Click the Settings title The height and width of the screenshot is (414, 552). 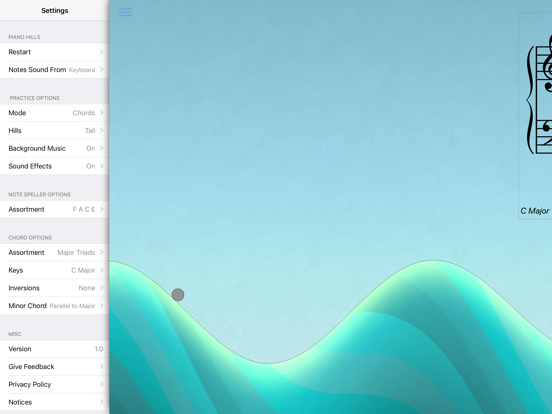[x=55, y=11]
